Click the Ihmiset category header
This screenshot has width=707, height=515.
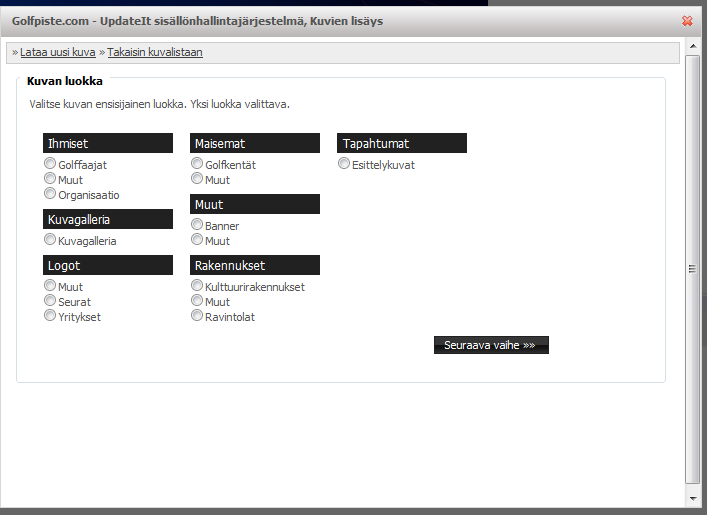pos(108,143)
